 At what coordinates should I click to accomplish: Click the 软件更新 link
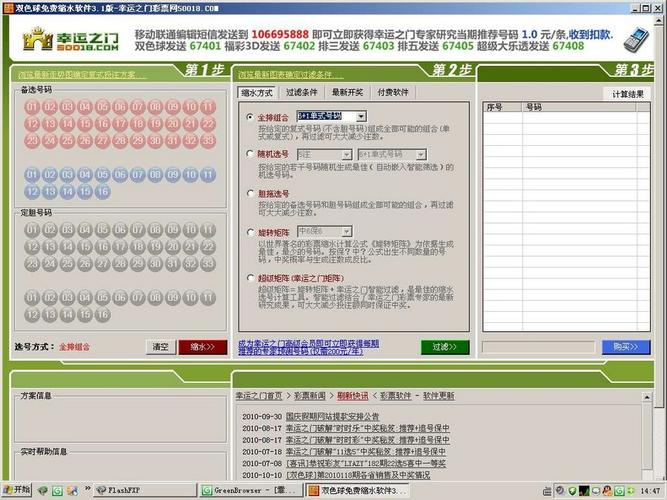coord(439,396)
